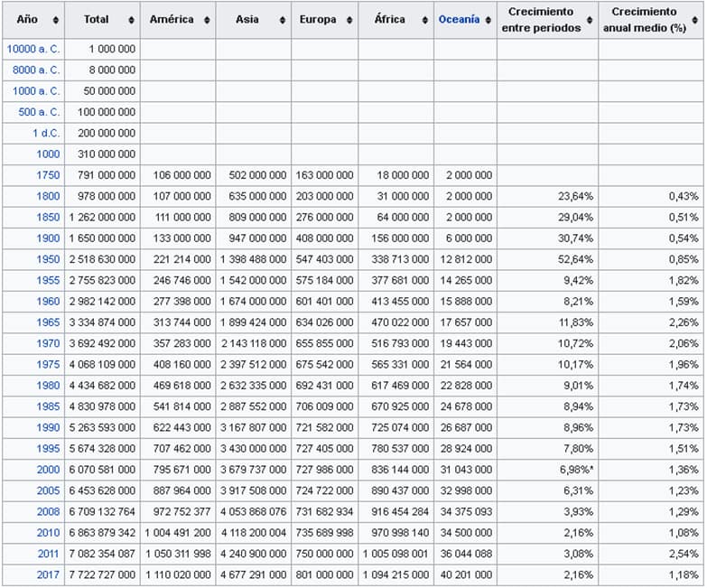Viewport: 707px width, 588px height.
Task: Click the 1750 year link
Action: click(48, 175)
